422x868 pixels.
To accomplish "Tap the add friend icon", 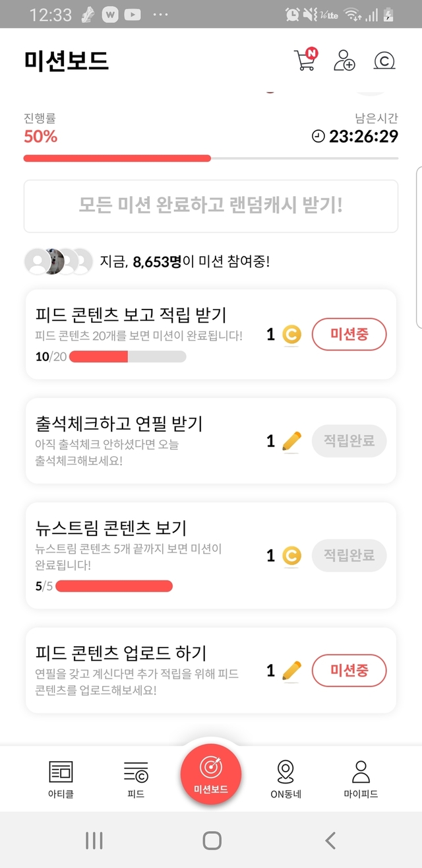I will click(344, 60).
